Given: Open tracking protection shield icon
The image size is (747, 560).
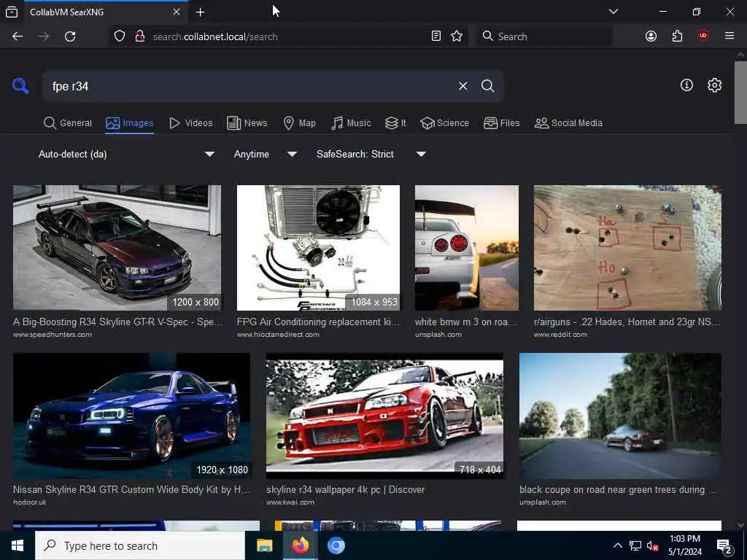Looking at the screenshot, I should [x=120, y=36].
